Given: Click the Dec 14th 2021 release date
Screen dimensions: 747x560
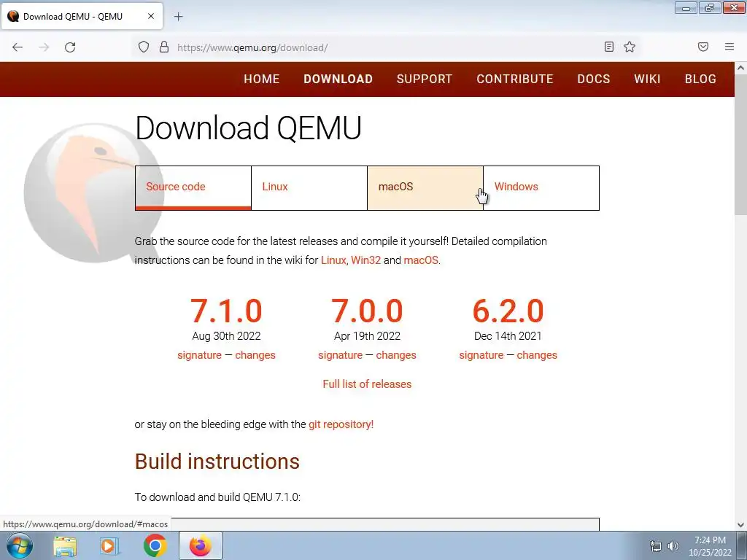Looking at the screenshot, I should [508, 336].
